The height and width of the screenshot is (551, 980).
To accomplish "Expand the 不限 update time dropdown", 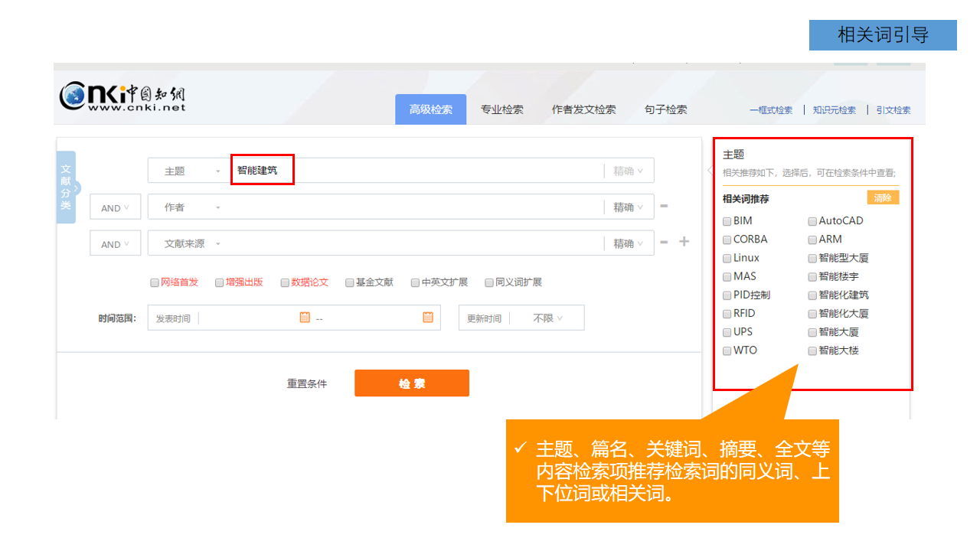I will [x=547, y=318].
